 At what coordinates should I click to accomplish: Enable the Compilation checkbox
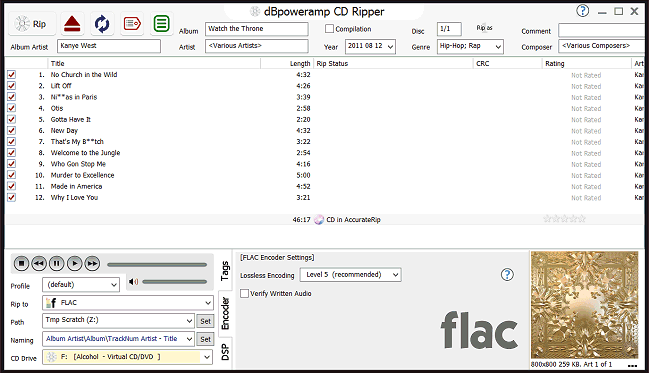(329, 29)
